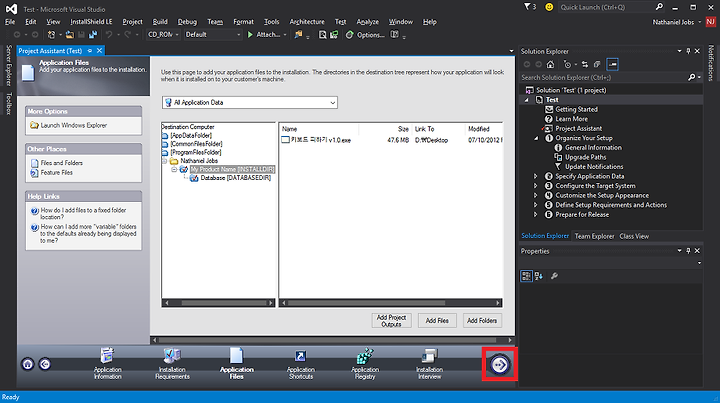Expand Prepare for Release node
Screen dimensions: 720x403
click(535, 215)
